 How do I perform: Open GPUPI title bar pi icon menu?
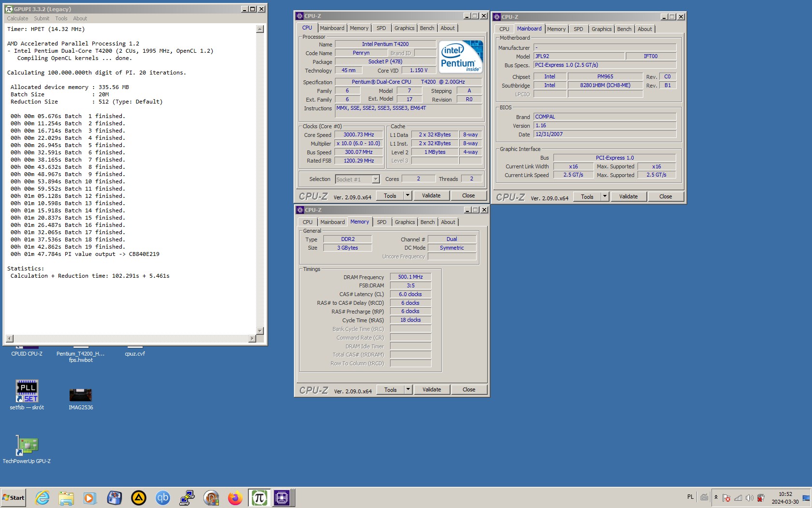click(x=9, y=9)
